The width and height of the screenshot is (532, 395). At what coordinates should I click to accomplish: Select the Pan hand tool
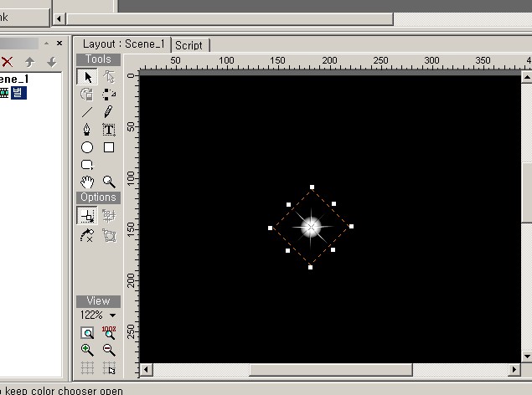(x=87, y=182)
